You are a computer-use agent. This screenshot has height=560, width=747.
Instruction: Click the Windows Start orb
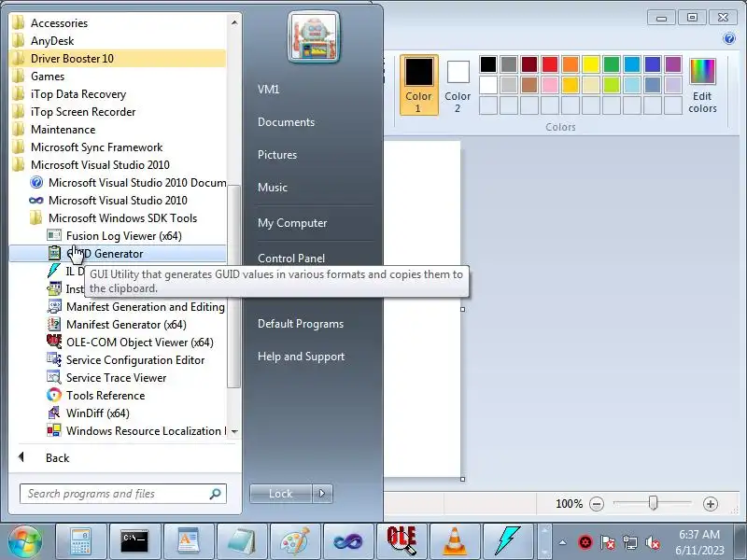(25, 541)
